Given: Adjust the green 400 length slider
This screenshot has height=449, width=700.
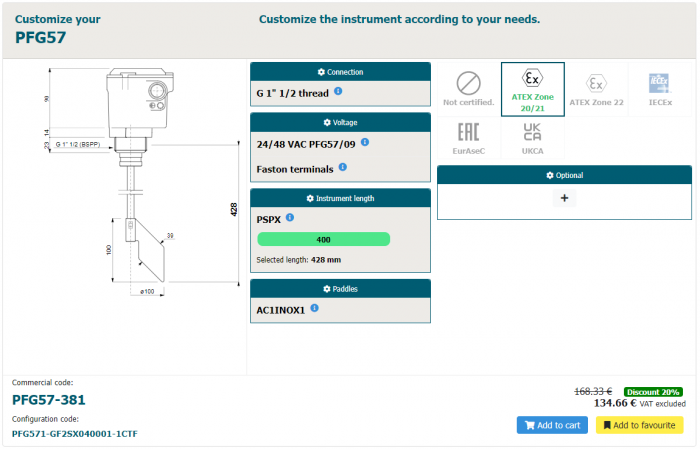Looking at the screenshot, I should [323, 240].
